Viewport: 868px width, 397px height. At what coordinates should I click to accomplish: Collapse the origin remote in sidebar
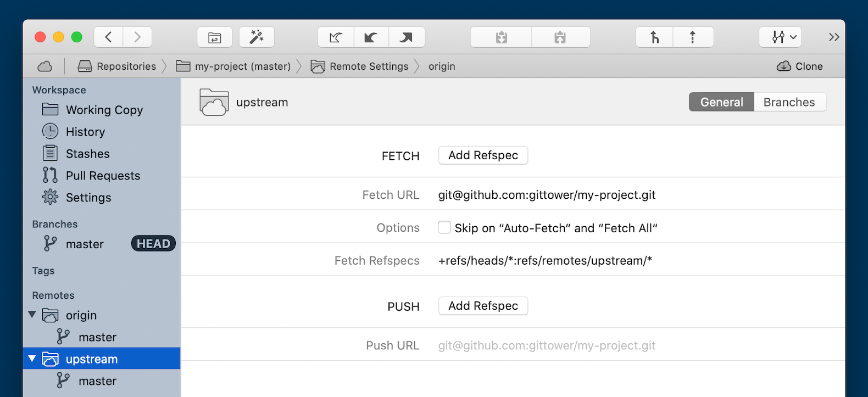click(32, 315)
